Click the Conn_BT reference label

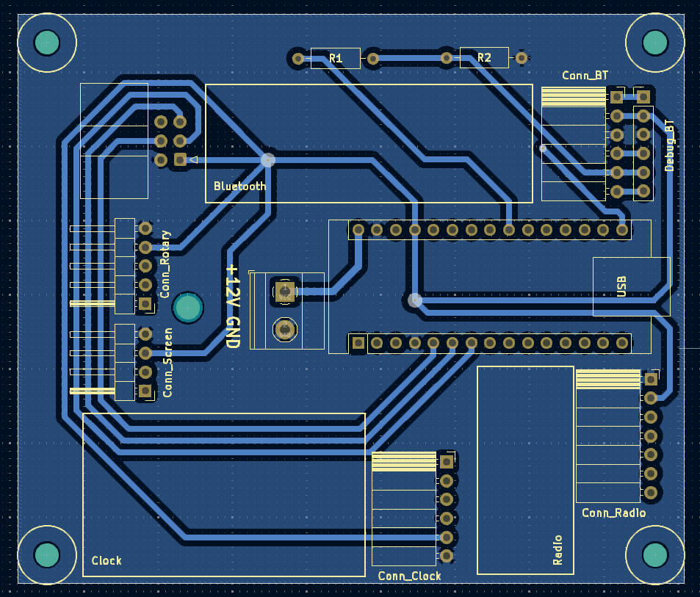click(585, 76)
